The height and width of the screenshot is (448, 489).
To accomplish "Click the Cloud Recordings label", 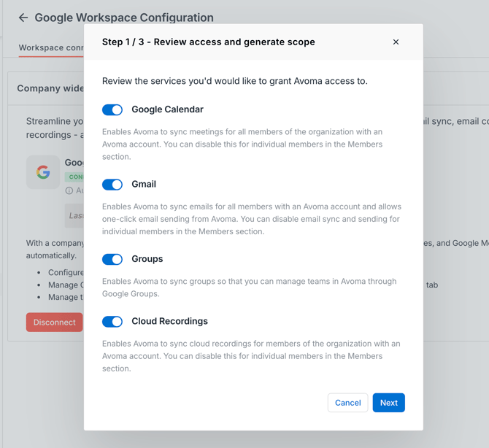I will [x=169, y=321].
